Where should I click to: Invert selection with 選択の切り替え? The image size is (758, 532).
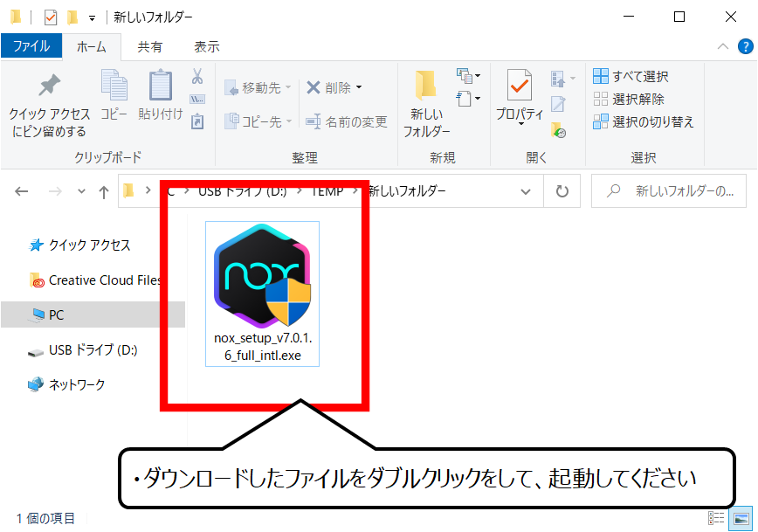coord(644,121)
